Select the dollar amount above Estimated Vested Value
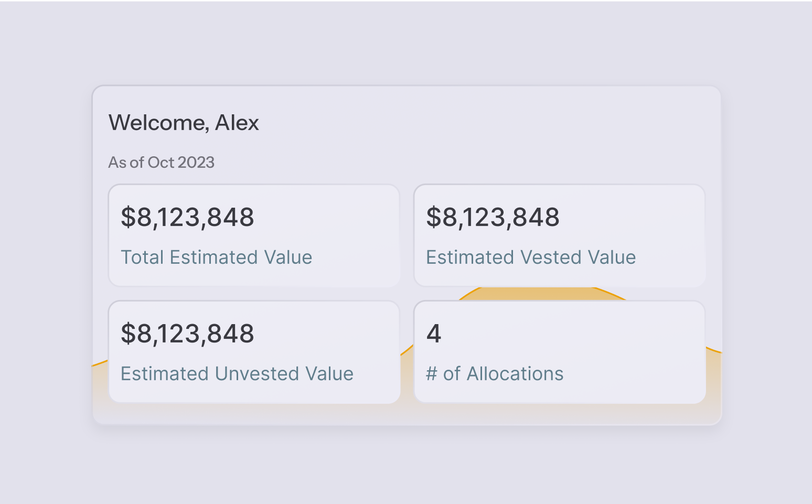 coord(493,218)
